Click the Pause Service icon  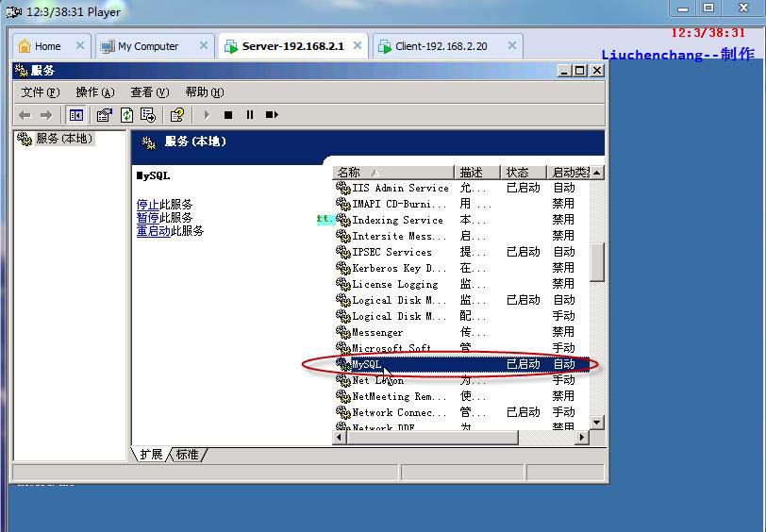250,115
